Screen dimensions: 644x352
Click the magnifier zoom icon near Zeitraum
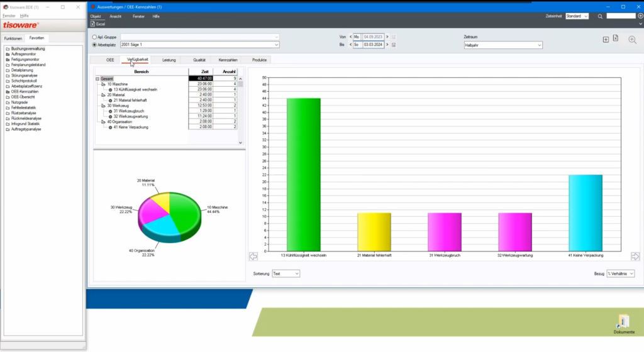coord(632,40)
